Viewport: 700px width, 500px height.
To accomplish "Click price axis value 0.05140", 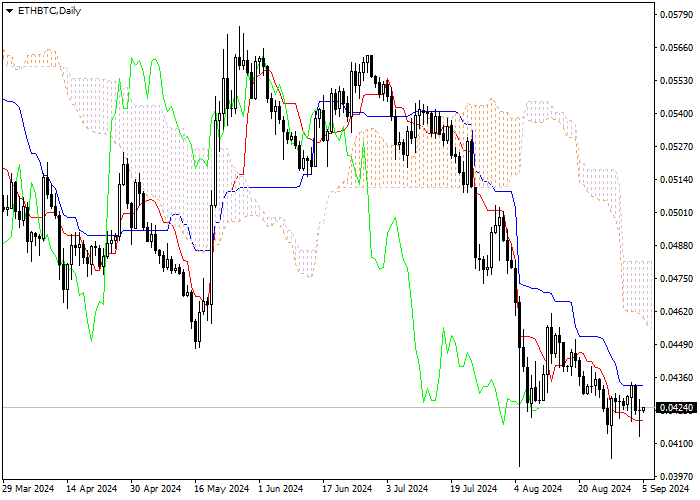I will coord(676,180).
